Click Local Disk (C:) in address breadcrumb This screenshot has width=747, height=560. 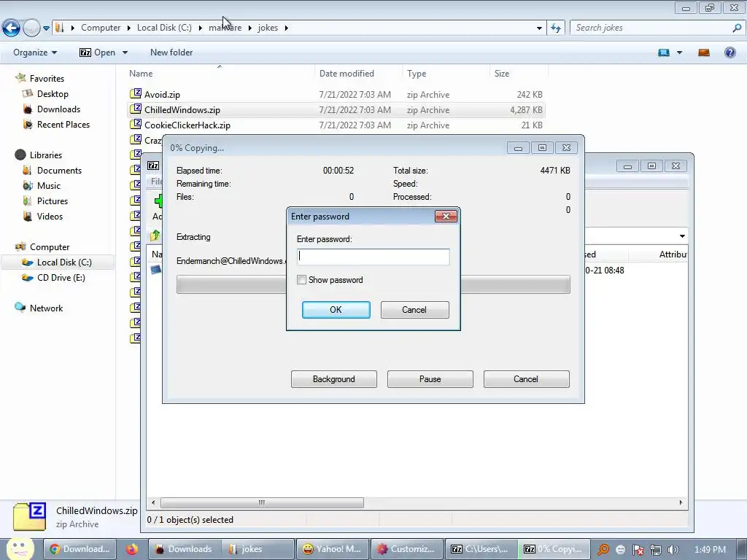pyautogui.click(x=164, y=28)
